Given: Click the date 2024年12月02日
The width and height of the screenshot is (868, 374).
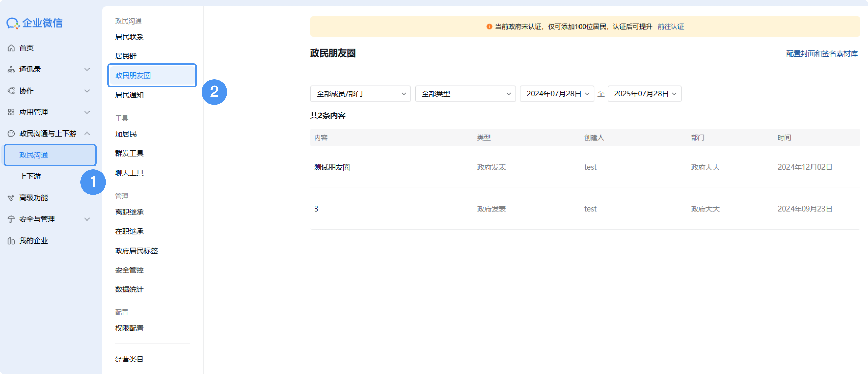Looking at the screenshot, I should [x=805, y=167].
